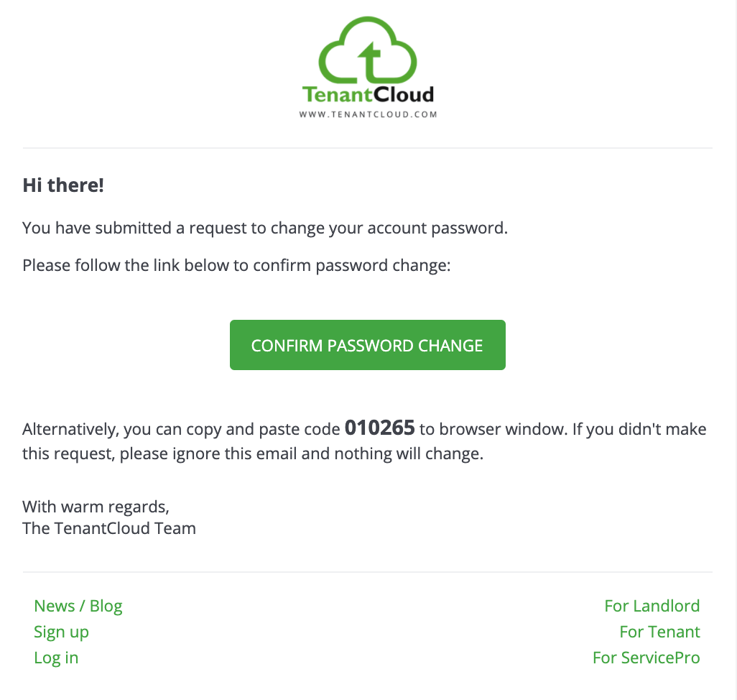The image size is (737, 700).
Task: Click the "With warm regards," line
Action: pyautogui.click(x=96, y=507)
